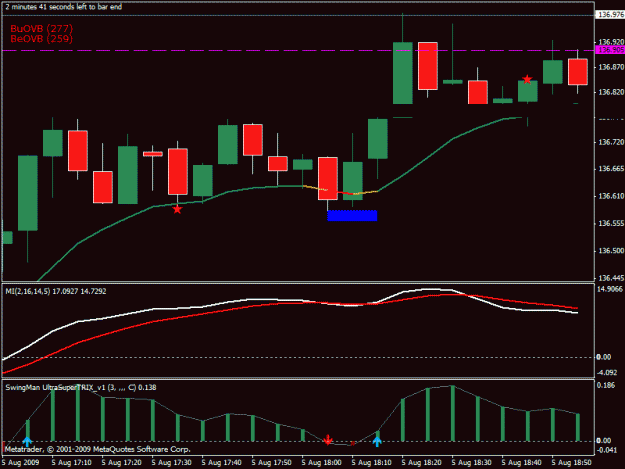The image size is (625, 469).
Task: Click the 5 Aug 17:50 time label
Action: point(271,463)
